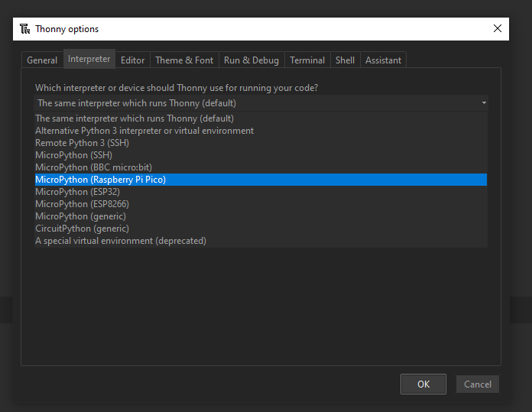Viewport: 532px width, 412px height.
Task: Select the Terminal tab
Action: (x=307, y=60)
